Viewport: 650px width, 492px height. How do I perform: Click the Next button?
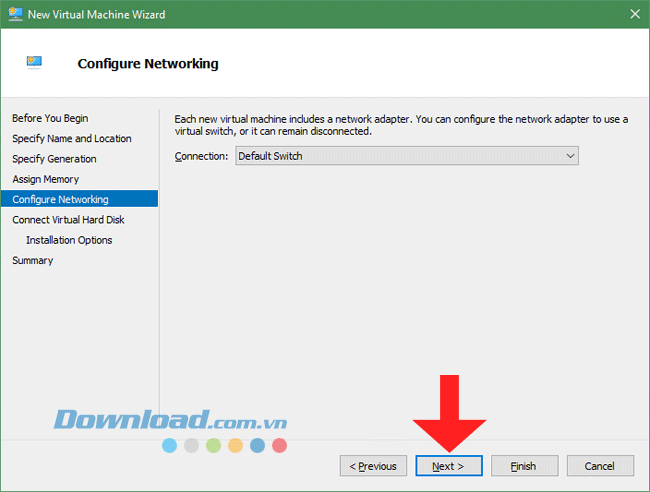(449, 466)
